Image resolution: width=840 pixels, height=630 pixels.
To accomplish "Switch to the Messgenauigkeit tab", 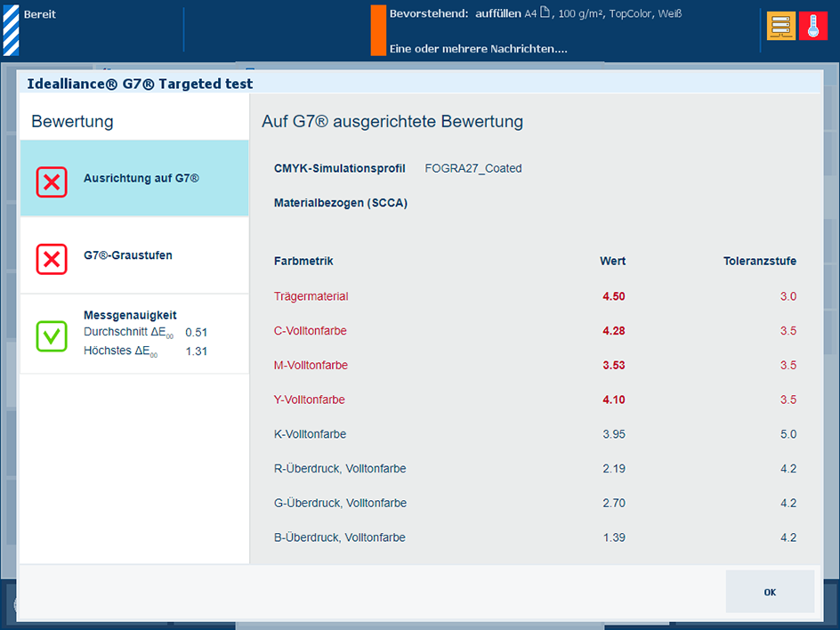I will [134, 334].
